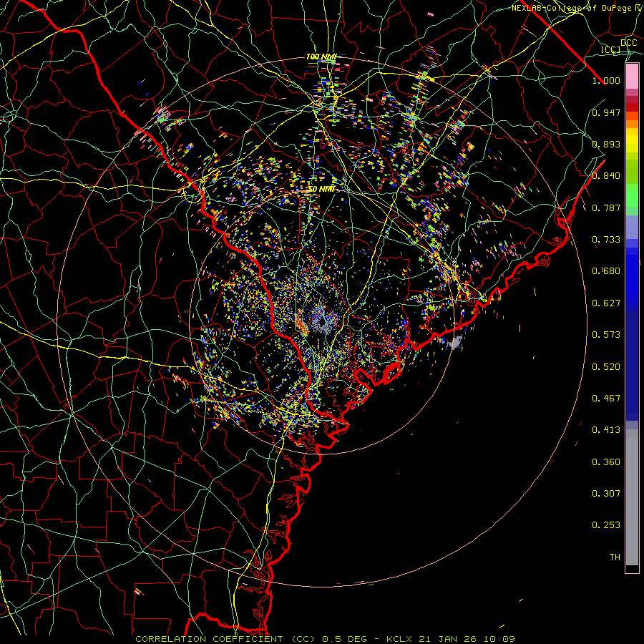644x644 pixels.
Task: Click the 10:09 timestamp
Action: 499,639
